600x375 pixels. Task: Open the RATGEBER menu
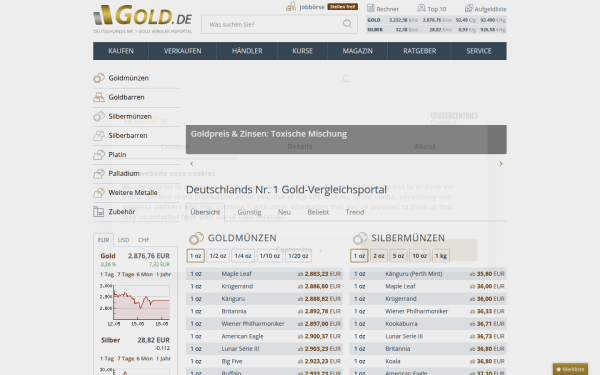pyautogui.click(x=419, y=51)
